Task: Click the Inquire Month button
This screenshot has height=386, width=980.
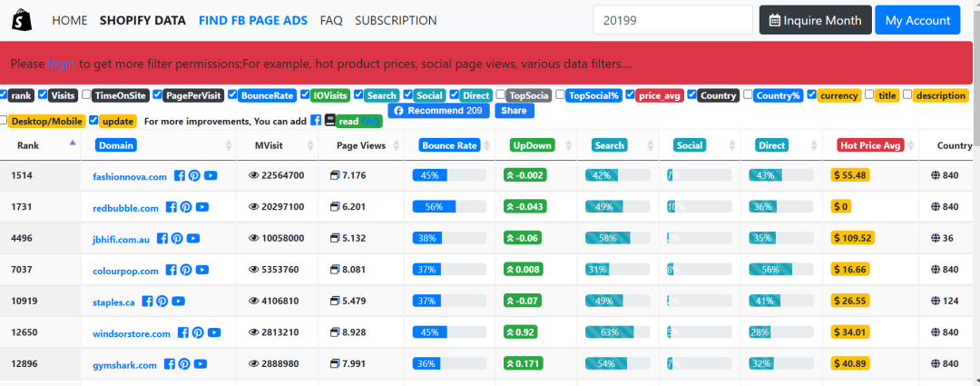Action: coord(815,20)
